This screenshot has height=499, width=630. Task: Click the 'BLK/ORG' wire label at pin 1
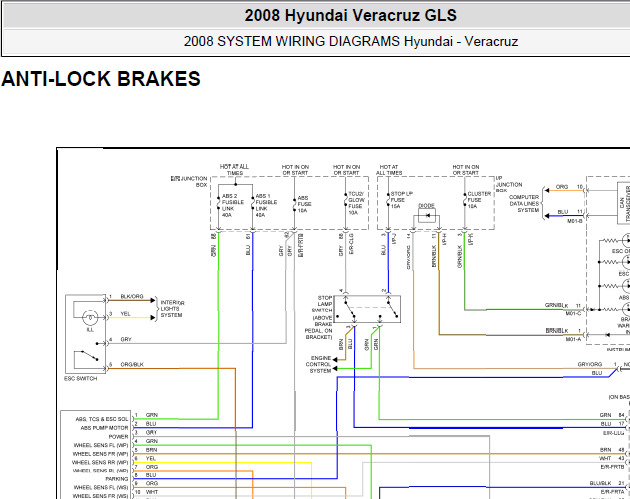coord(132,297)
